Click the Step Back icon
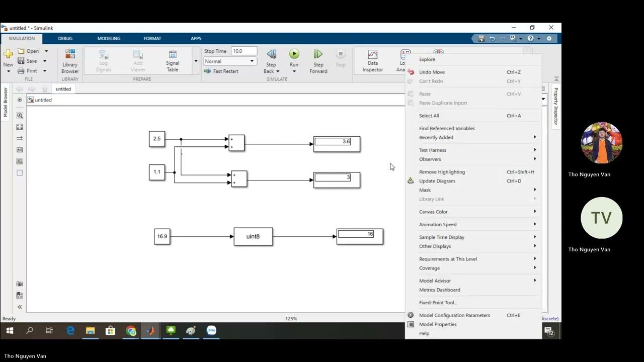Image resolution: width=644 pixels, height=362 pixels. 271,54
